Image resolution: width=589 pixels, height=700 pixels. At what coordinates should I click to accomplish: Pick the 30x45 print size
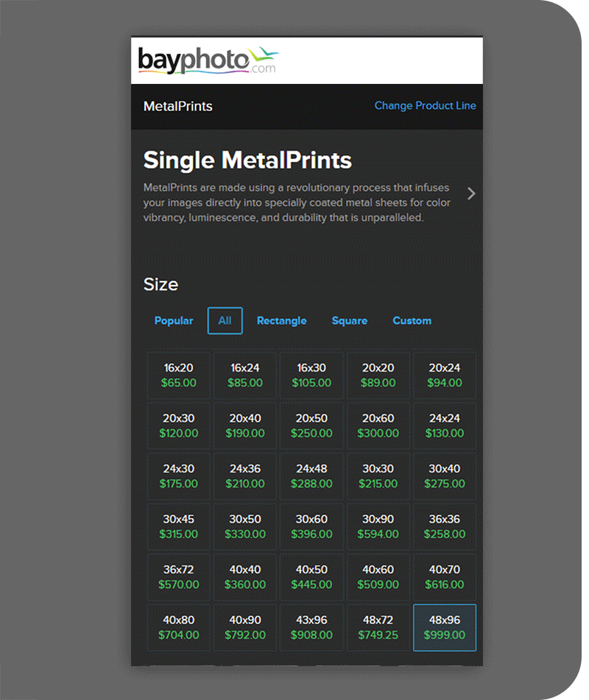pos(178,526)
